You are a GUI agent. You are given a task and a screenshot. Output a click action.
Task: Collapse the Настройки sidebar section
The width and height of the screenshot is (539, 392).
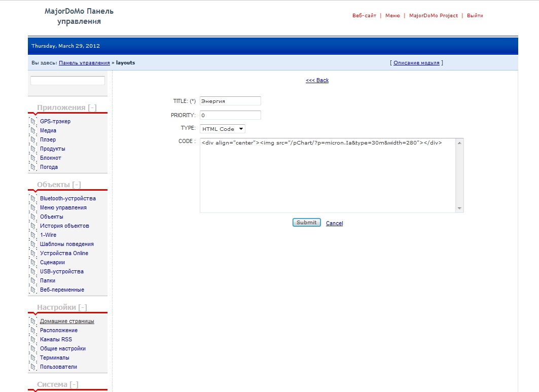[83, 307]
